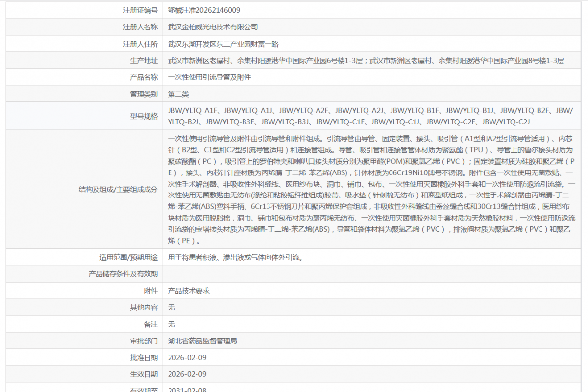Click the 注册人名称 label cell
The width and height of the screenshot is (588, 392).
click(84, 27)
